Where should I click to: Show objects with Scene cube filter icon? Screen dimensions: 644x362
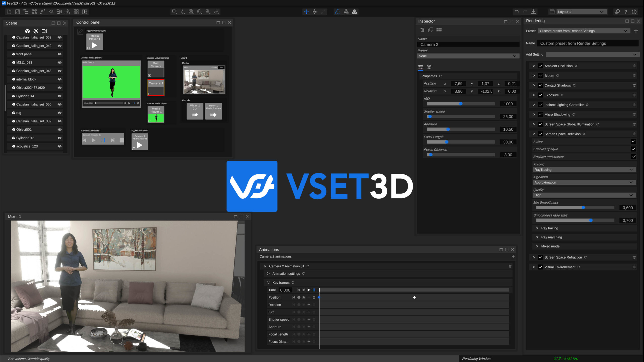[27, 31]
